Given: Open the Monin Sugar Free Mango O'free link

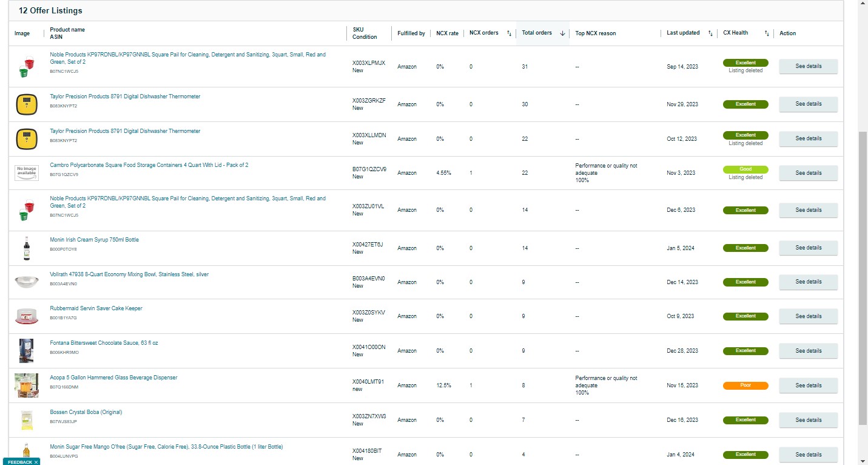Looking at the screenshot, I should click(x=166, y=447).
